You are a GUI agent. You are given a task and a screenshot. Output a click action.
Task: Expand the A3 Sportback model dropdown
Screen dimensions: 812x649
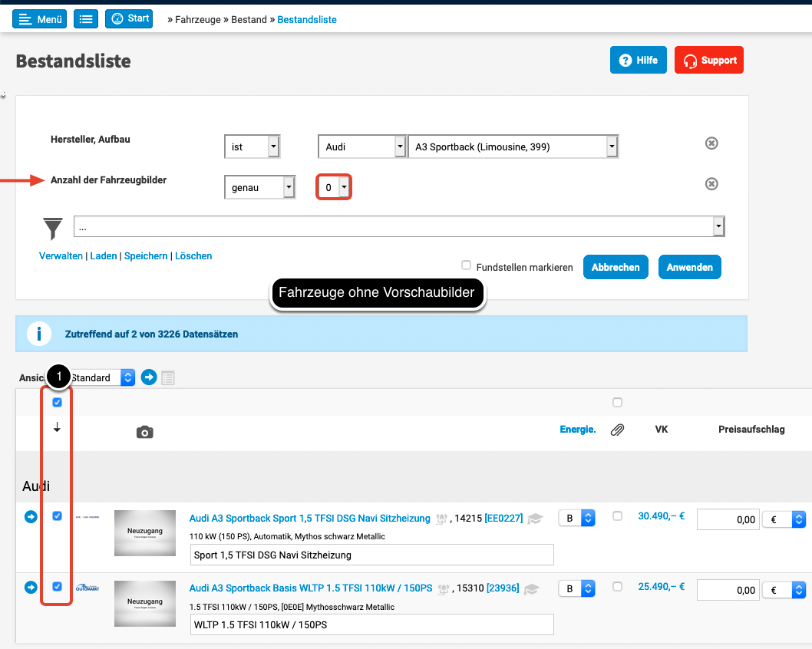513,147
